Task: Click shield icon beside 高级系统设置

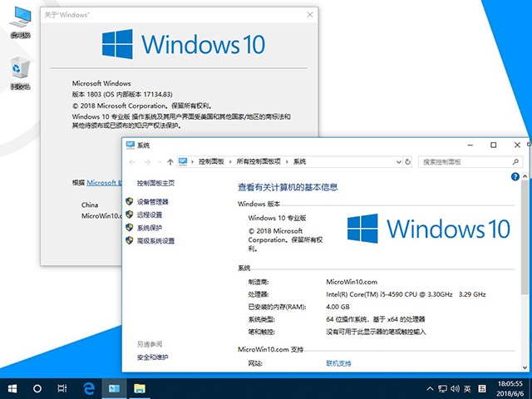Action: coord(130,240)
